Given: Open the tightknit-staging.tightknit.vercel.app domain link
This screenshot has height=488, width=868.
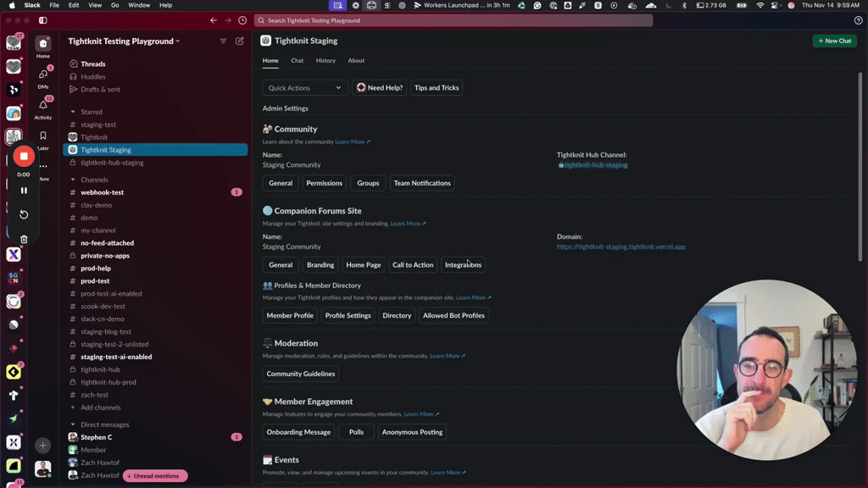Looking at the screenshot, I should click(x=620, y=247).
